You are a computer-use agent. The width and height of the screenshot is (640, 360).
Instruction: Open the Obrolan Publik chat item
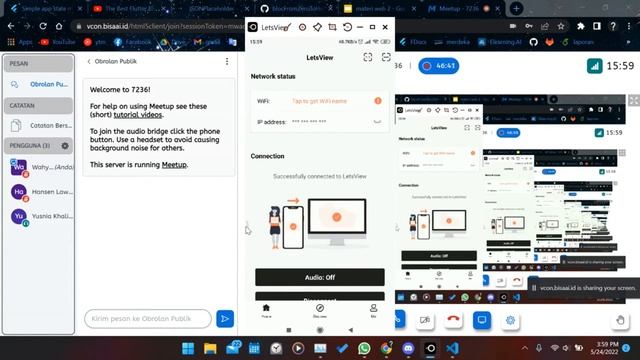coord(39,84)
